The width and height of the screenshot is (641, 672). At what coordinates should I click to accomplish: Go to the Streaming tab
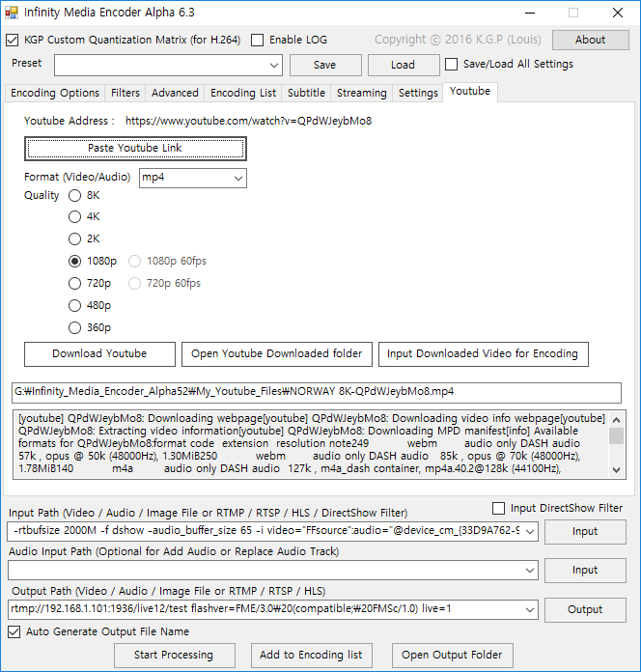click(x=362, y=93)
